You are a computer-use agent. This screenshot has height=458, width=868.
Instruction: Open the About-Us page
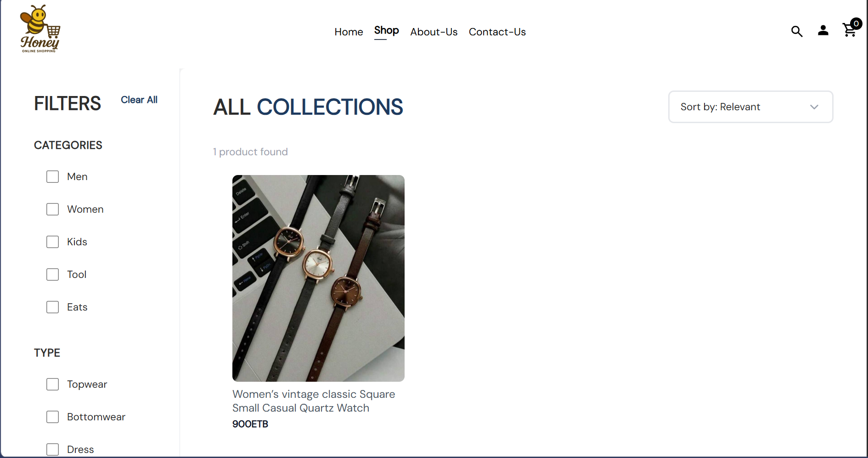point(434,32)
